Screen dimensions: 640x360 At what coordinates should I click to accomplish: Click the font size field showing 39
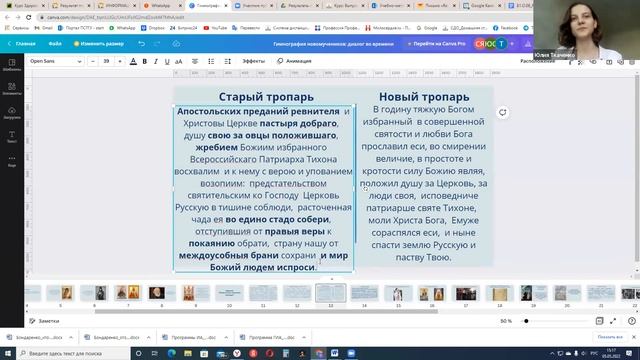(106, 61)
